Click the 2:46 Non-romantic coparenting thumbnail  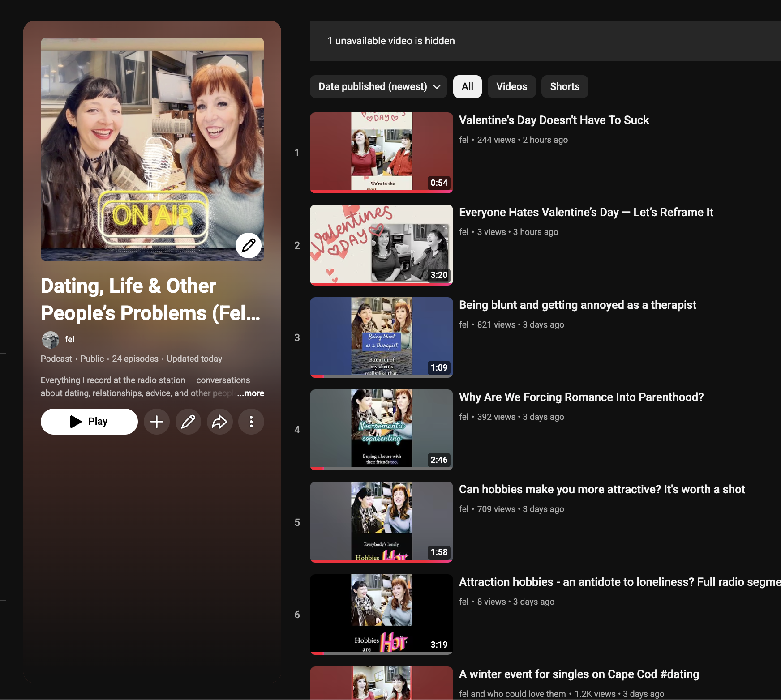pyautogui.click(x=382, y=430)
